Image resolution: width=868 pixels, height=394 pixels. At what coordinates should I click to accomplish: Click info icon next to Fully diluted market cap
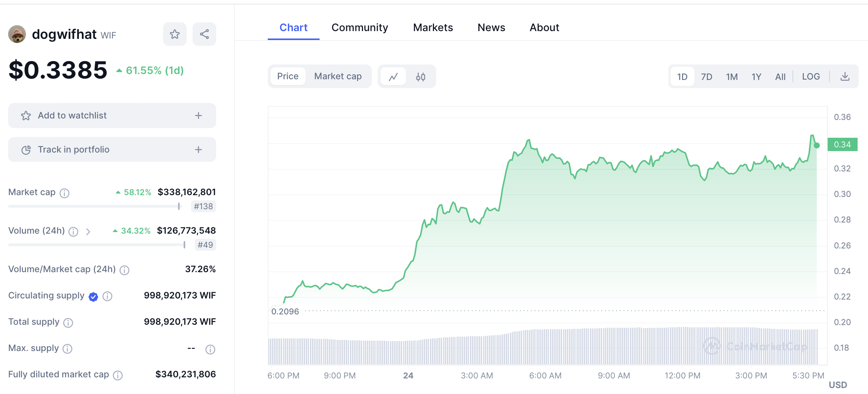pyautogui.click(x=118, y=375)
